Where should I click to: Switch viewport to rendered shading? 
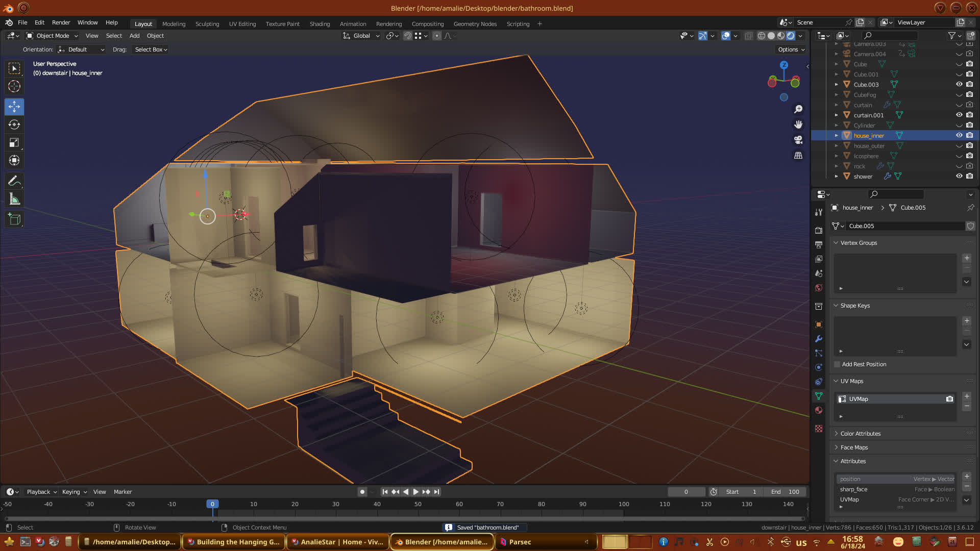[791, 36]
